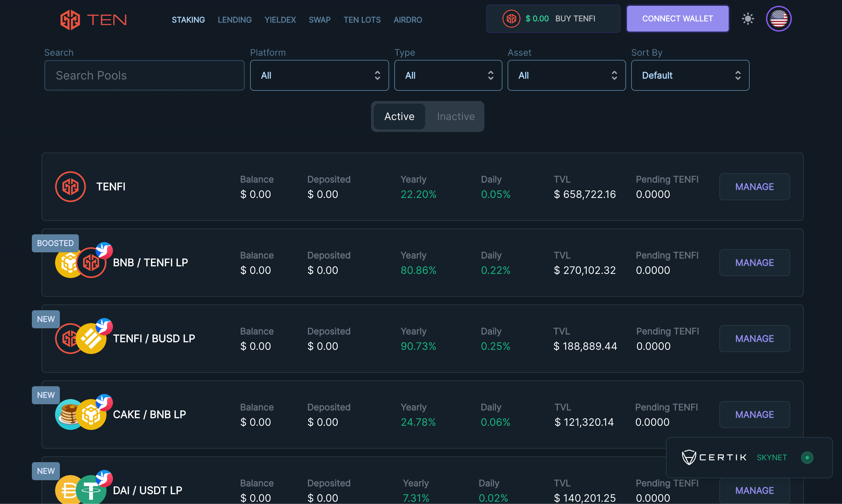
Task: Click the TENFI / BUSD LP pool name
Action: tap(154, 339)
